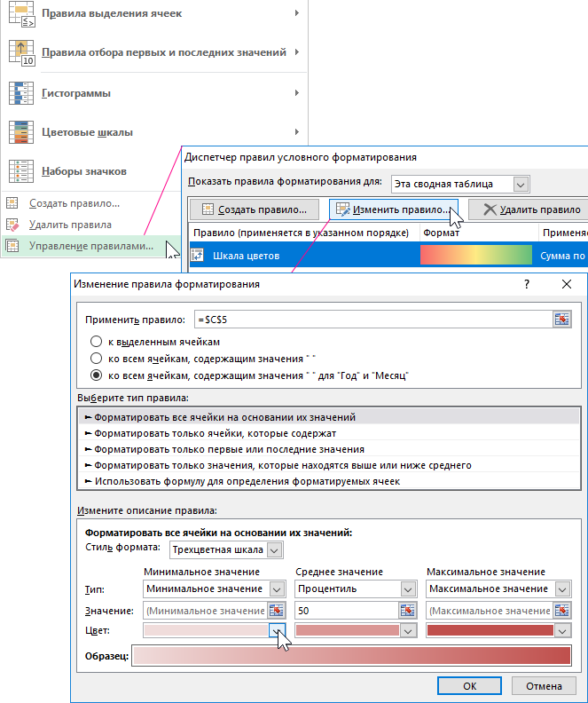The height and width of the screenshot is (703, 588).
Task: Choose 'Создать правило...' in the menu
Action: [x=74, y=203]
